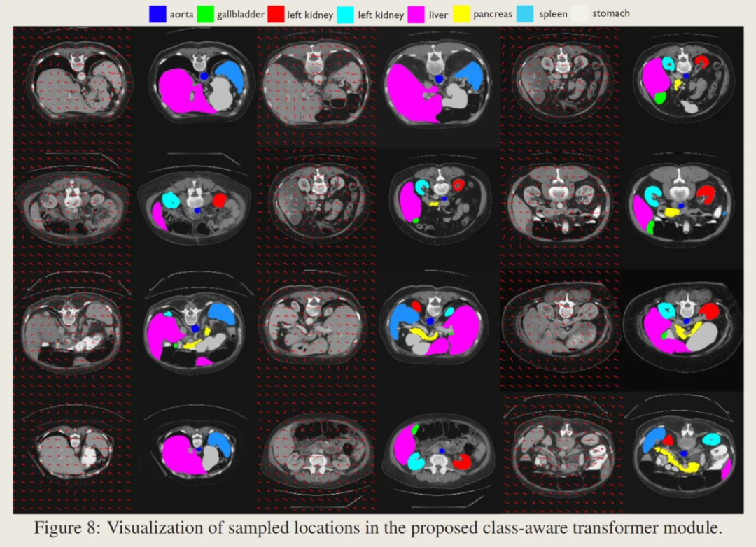Open segmented slice showing only liver, kidneys, aorta

(x=195, y=207)
